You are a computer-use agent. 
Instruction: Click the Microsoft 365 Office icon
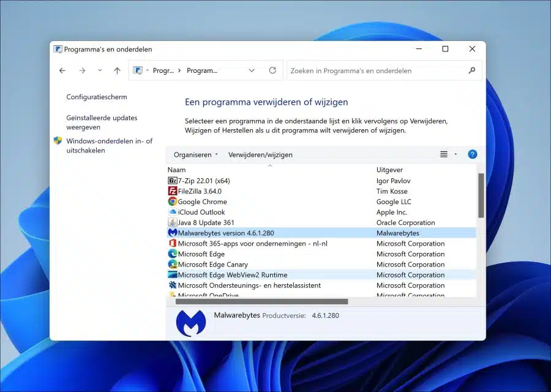click(173, 243)
